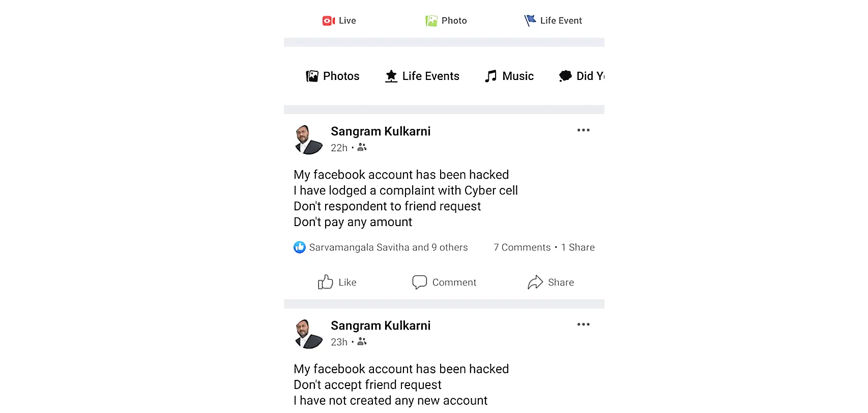This screenshot has height=413, width=868.
Task: Click the blue like reaction icon
Action: (x=300, y=247)
